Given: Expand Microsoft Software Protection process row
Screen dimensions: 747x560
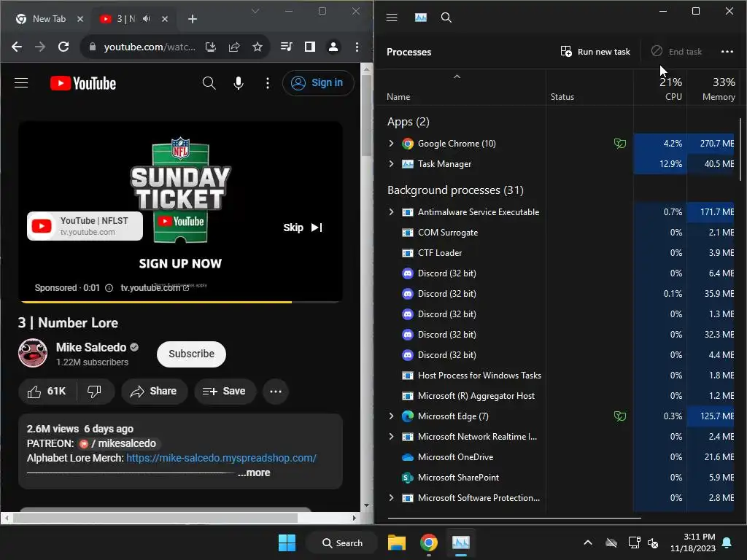Looking at the screenshot, I should 391,497.
